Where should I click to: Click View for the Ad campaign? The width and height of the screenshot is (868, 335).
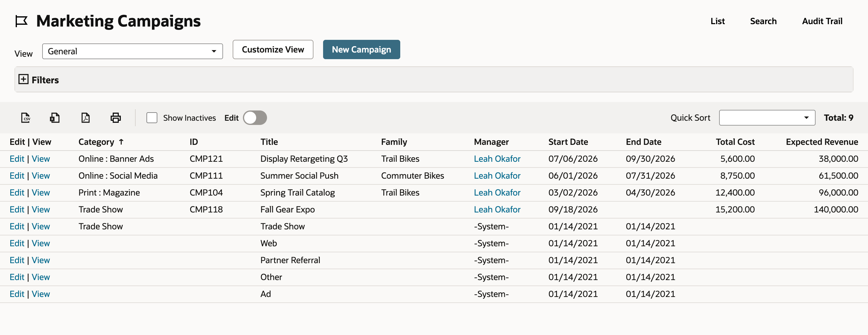click(41, 294)
